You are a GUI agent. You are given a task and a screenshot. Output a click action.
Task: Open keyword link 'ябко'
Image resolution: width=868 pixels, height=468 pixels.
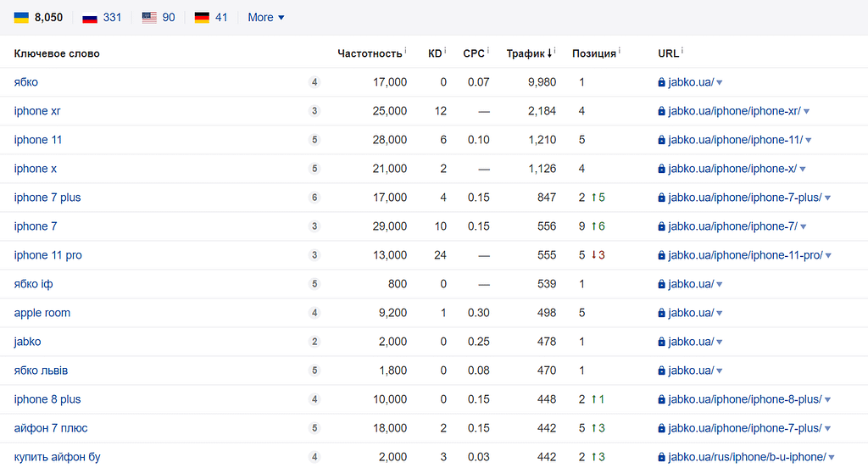pyautogui.click(x=26, y=82)
